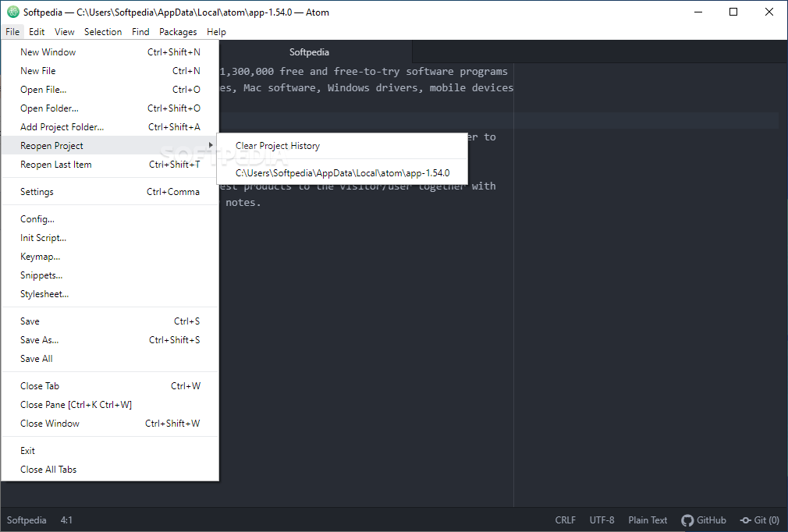Select Open Folder... menu entry
Viewport: 788px width, 532px height.
(110, 108)
